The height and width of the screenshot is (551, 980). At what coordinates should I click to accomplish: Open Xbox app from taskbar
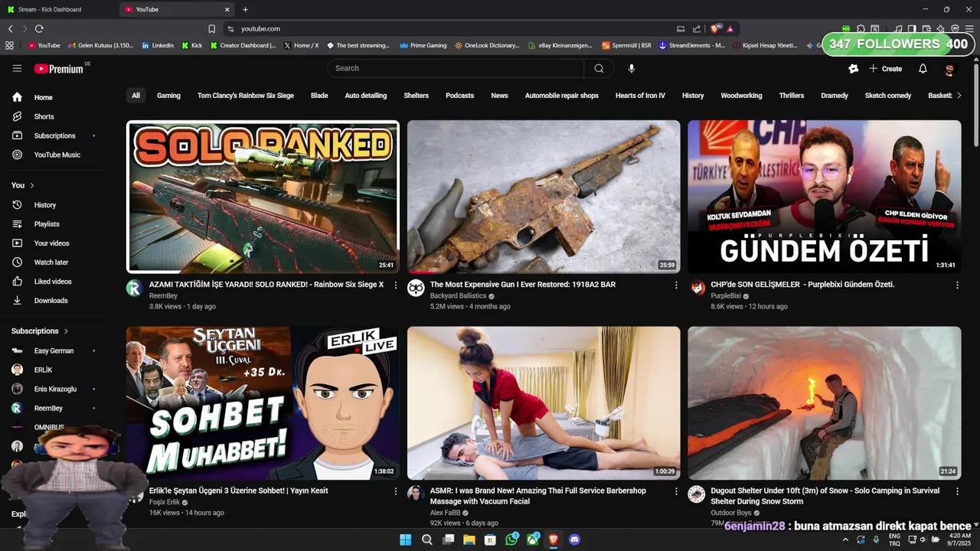[532, 540]
